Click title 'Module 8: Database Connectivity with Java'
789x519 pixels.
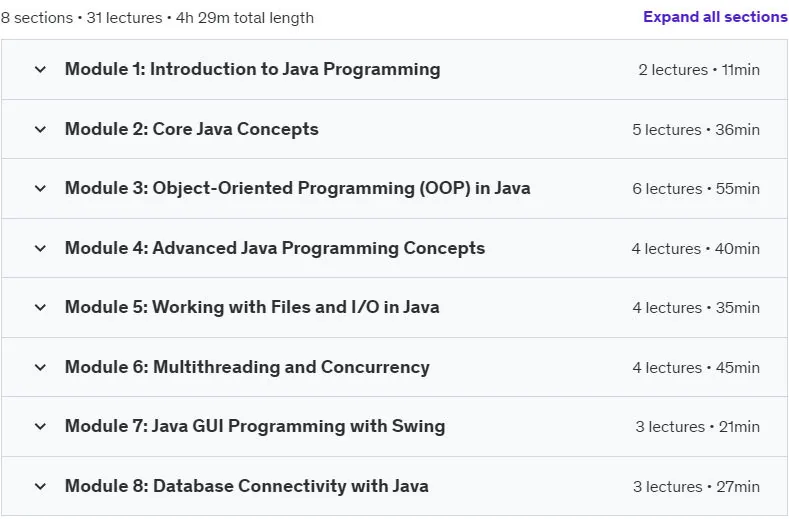pyautogui.click(x=247, y=486)
